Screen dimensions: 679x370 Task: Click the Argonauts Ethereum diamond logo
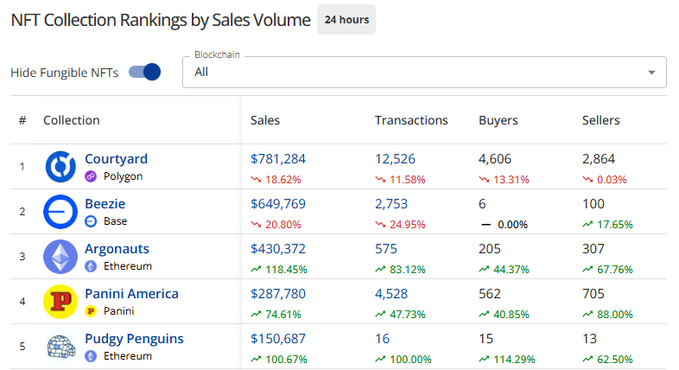click(61, 256)
